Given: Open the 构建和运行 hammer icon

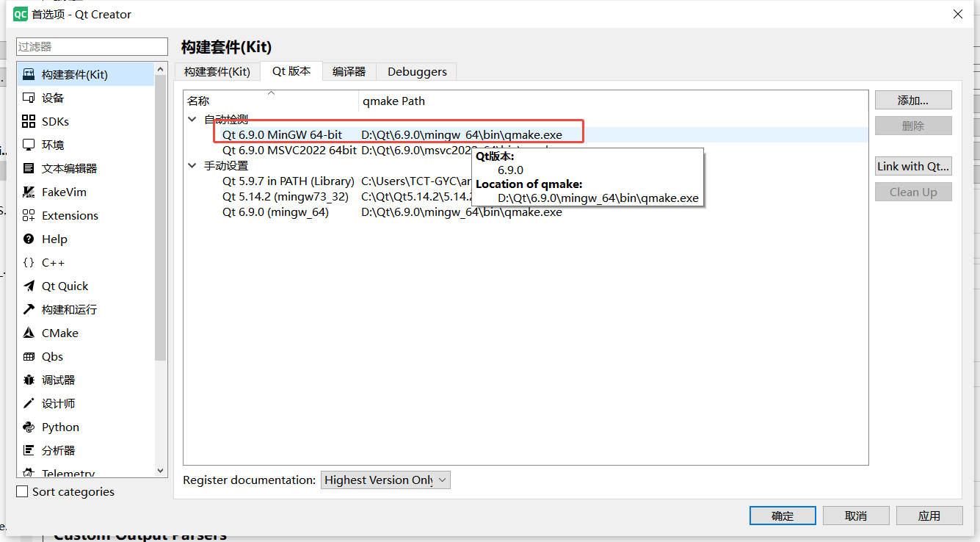Looking at the screenshot, I should 29,309.
